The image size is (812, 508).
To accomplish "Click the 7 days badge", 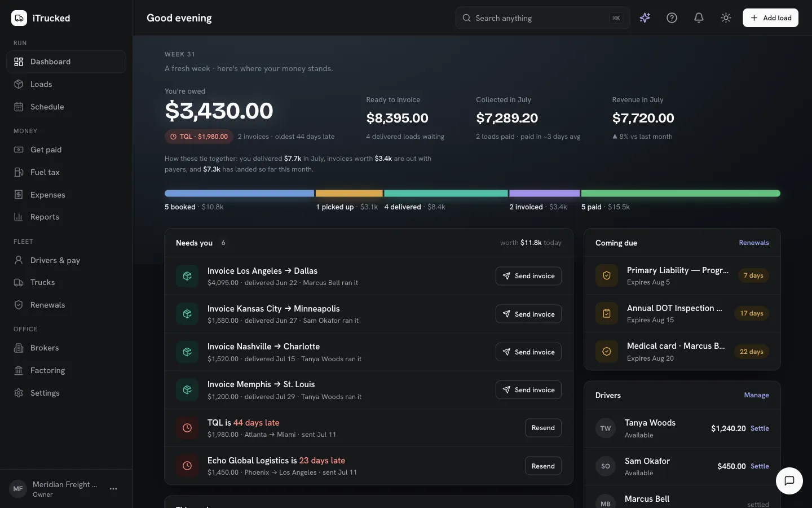I will point(753,275).
